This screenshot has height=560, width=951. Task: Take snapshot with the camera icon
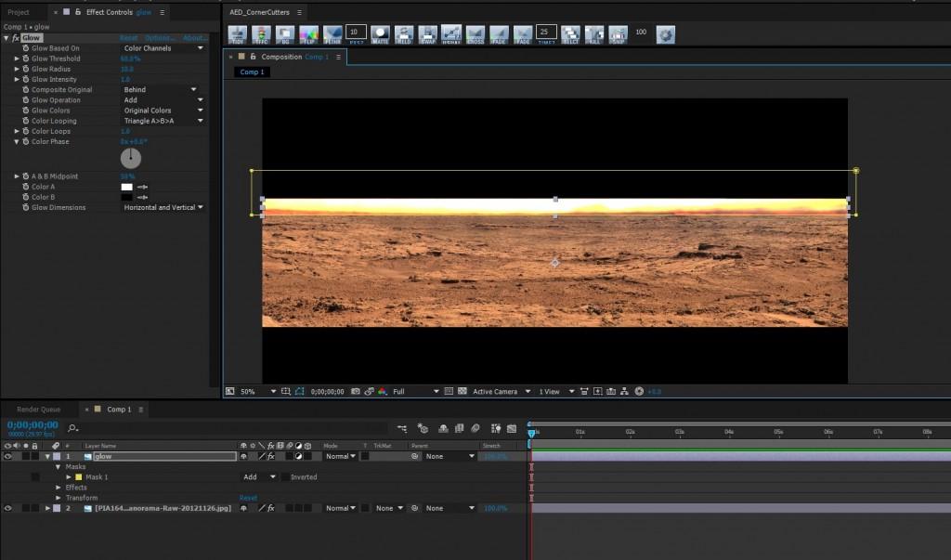pos(356,392)
